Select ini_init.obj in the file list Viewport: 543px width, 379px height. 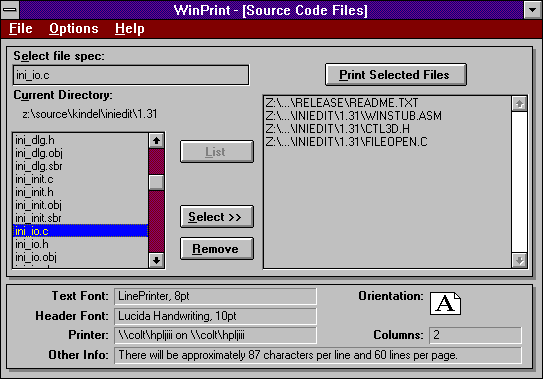(80, 205)
